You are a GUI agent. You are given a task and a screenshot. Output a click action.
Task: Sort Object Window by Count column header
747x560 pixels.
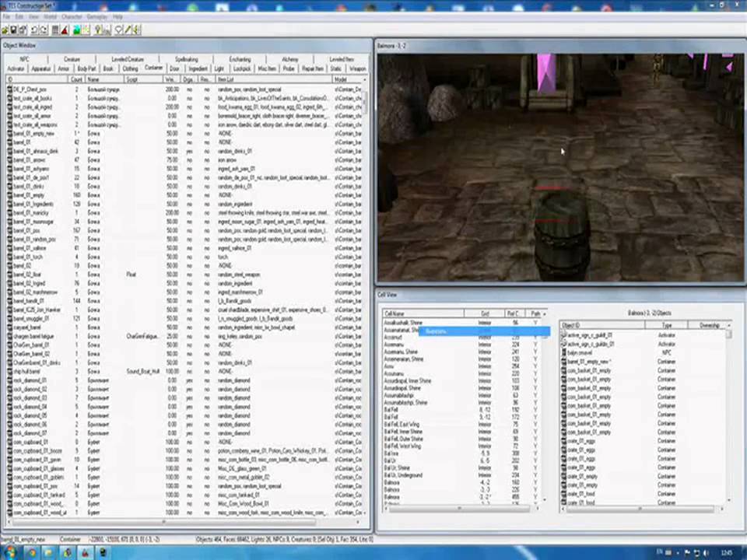[x=76, y=79]
